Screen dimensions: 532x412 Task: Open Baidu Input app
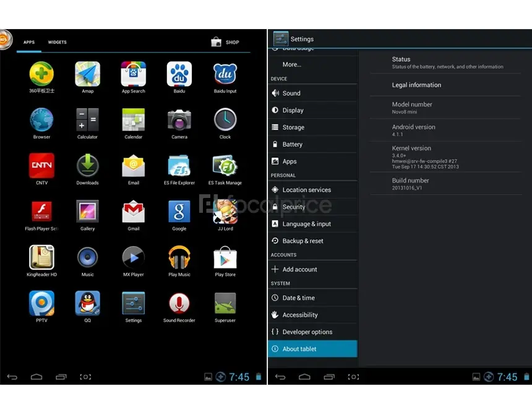225,74
